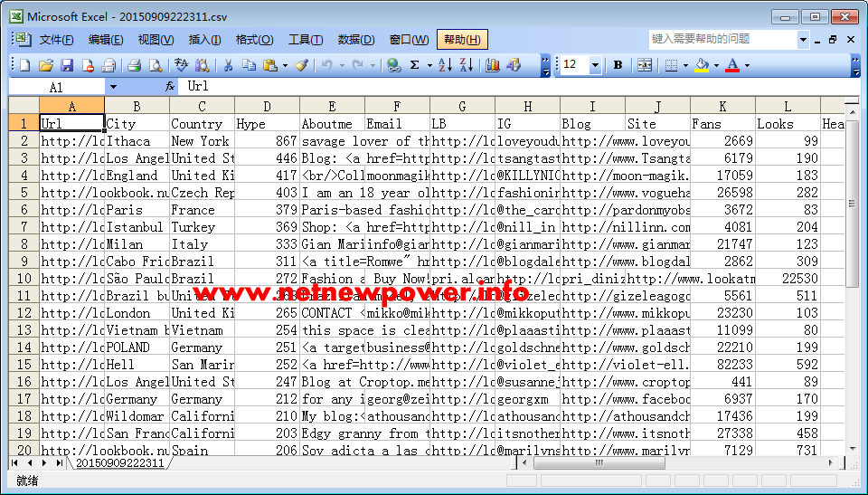The height and width of the screenshot is (495, 868).
Task: Open the AutoSum functions dropdown arrow
Action: (x=429, y=65)
